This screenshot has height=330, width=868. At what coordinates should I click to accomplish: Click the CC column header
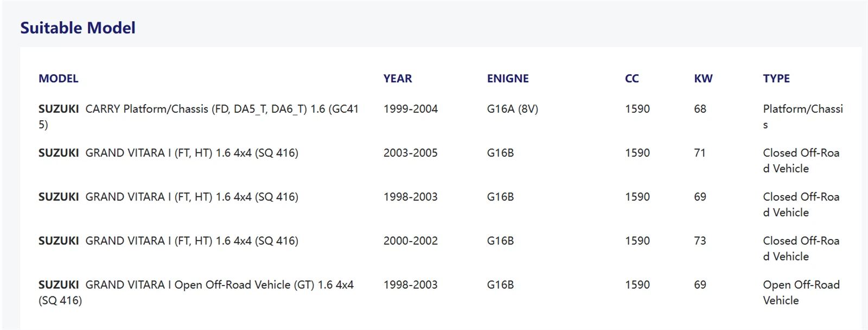coord(631,79)
